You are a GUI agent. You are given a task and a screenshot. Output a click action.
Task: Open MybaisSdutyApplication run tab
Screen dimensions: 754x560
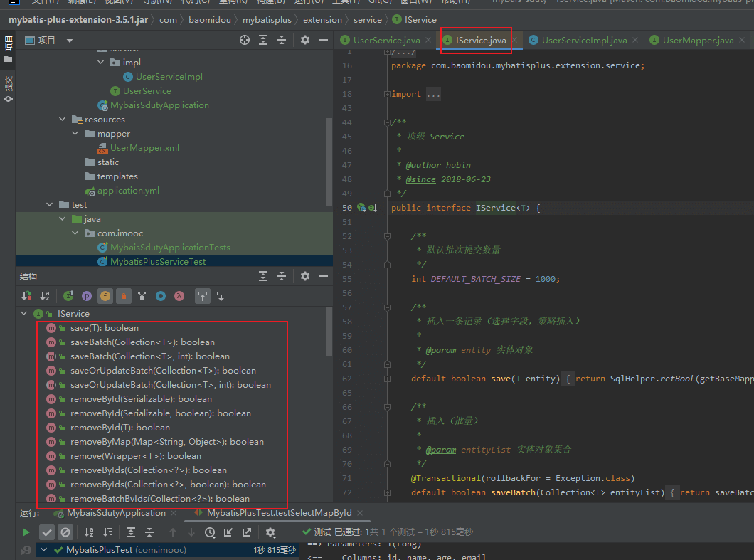pos(116,513)
